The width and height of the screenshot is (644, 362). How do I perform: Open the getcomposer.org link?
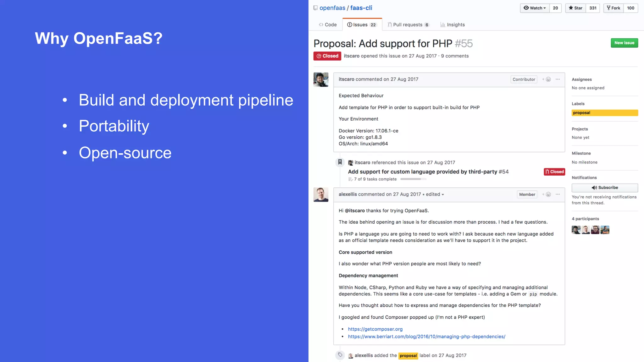click(x=375, y=329)
